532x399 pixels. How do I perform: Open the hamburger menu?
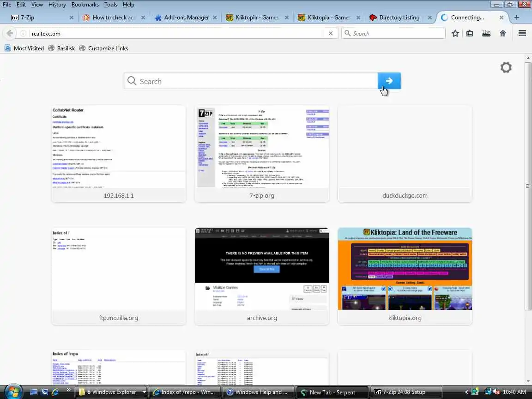point(522,33)
